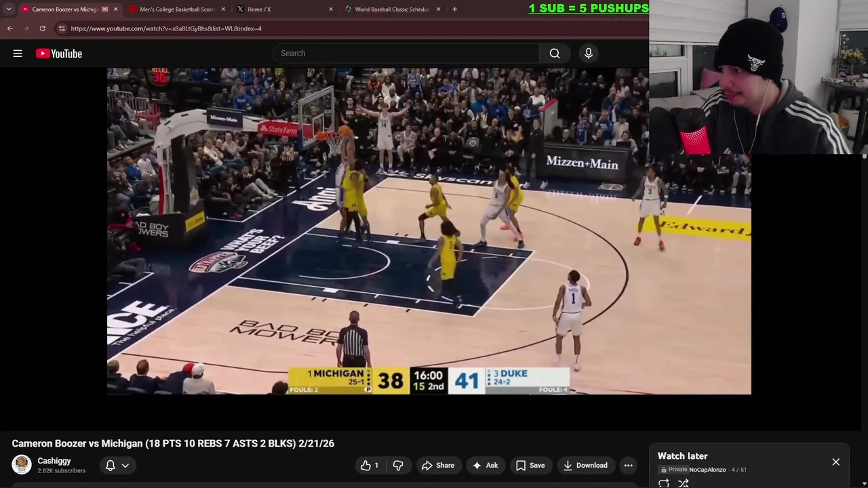Go to YouTube home via logo
Viewport: 868px width, 488px height.
[x=59, y=54]
